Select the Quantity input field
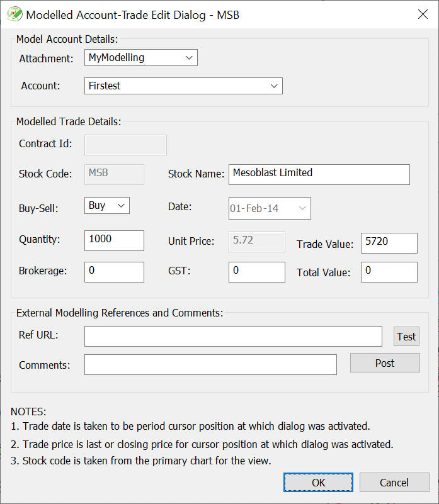 114,240
